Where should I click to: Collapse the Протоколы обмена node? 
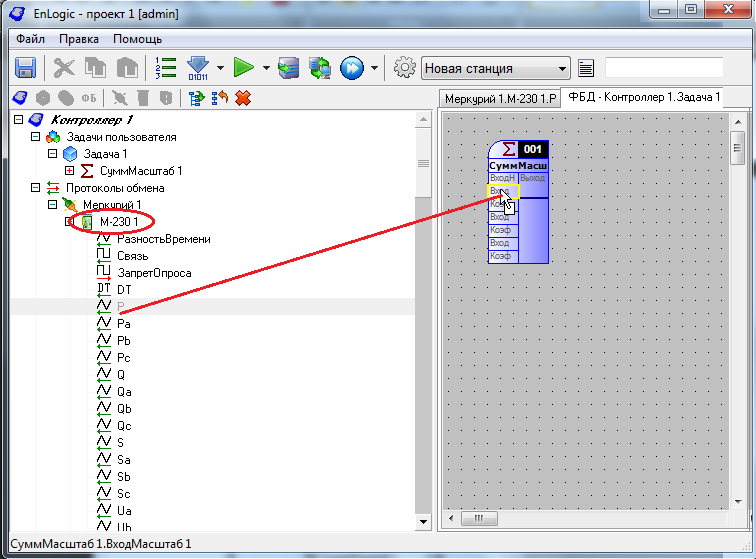(35, 188)
